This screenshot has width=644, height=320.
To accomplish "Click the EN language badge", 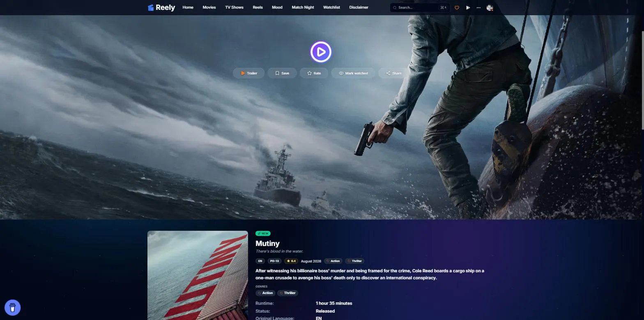I will pyautogui.click(x=260, y=261).
